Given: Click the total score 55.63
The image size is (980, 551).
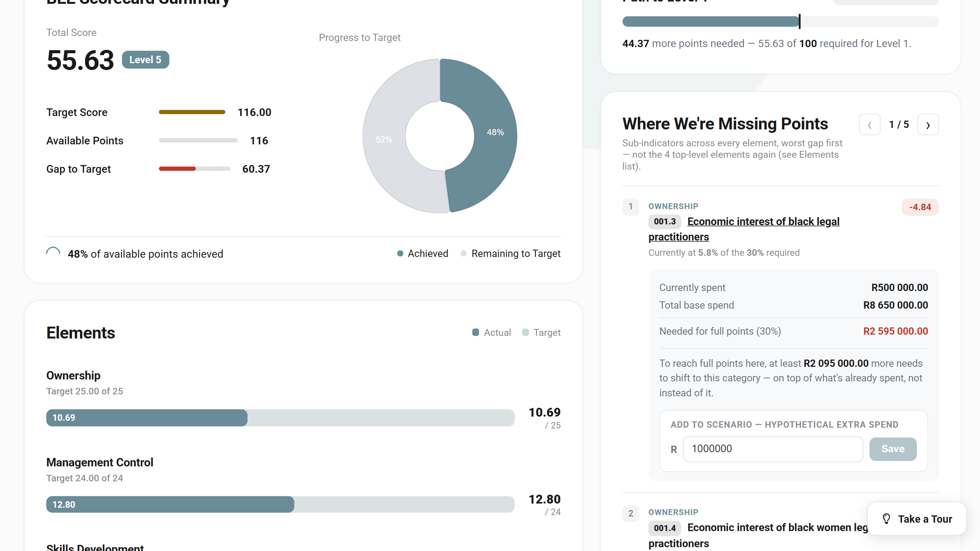Looking at the screenshot, I should click(80, 60).
